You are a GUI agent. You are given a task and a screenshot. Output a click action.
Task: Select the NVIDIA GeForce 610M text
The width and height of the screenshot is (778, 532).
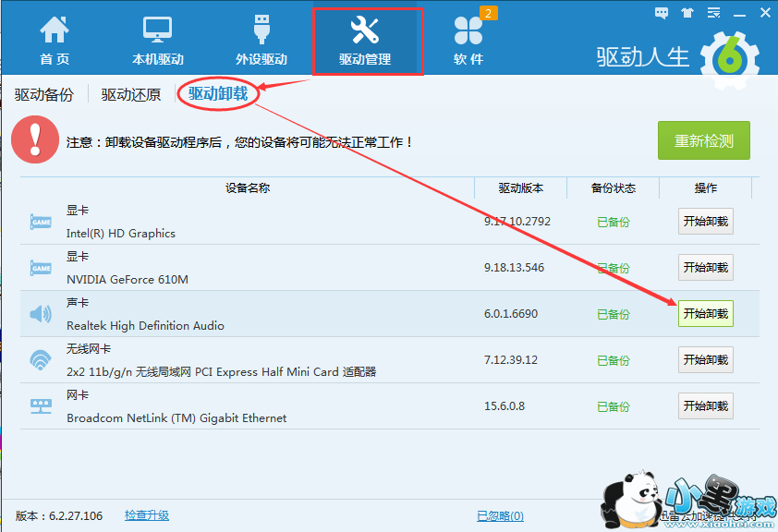(x=127, y=280)
